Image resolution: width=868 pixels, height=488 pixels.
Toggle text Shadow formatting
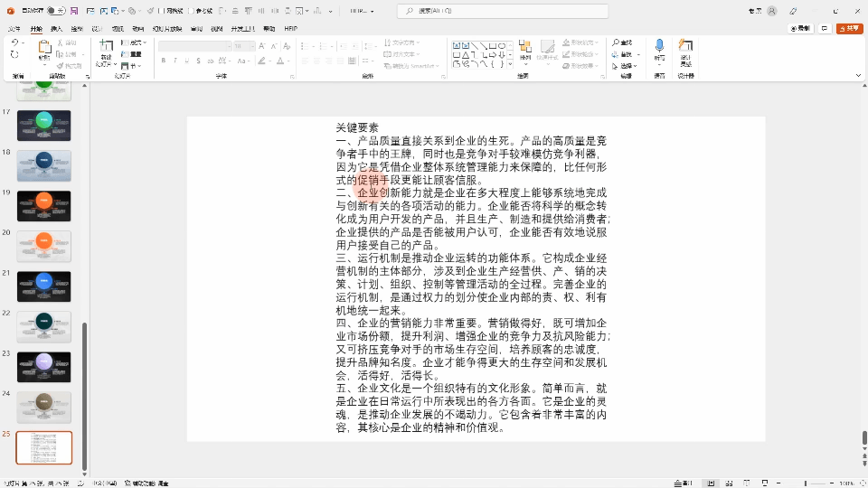[x=199, y=61]
